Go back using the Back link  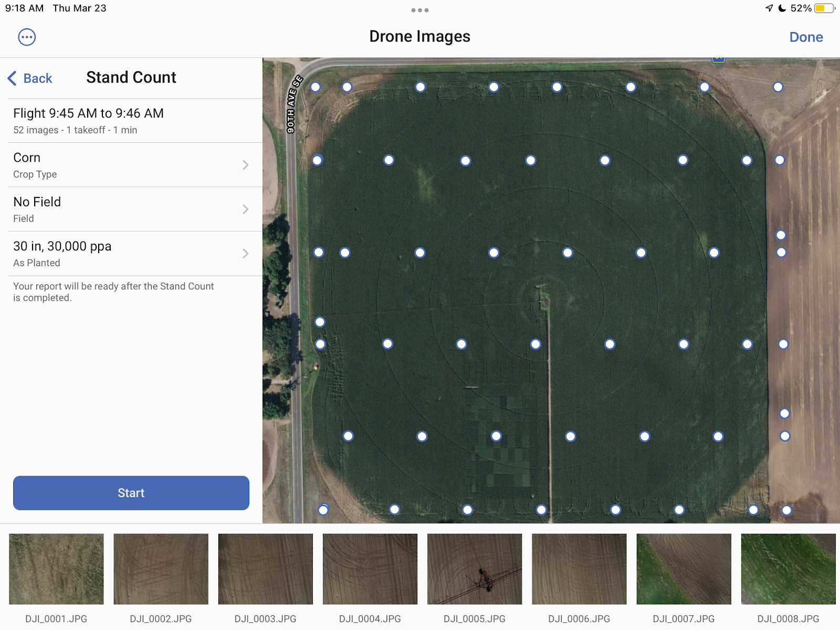click(x=38, y=78)
